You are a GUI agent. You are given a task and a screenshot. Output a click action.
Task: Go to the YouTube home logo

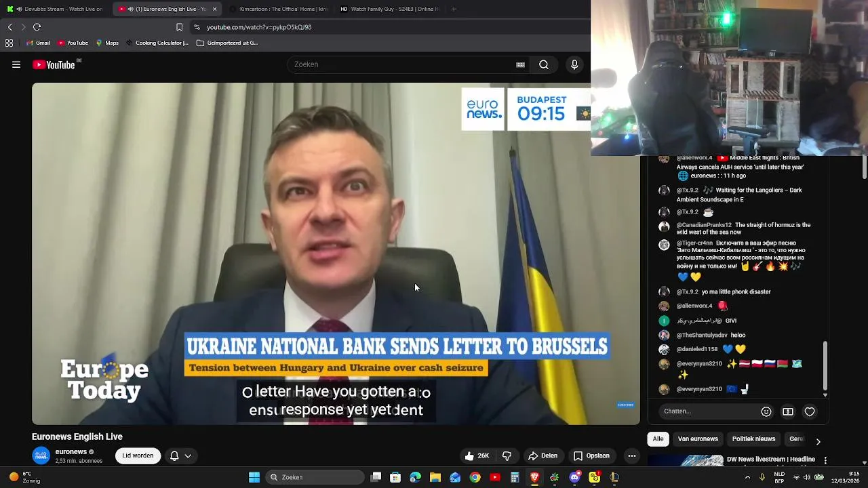coord(54,65)
